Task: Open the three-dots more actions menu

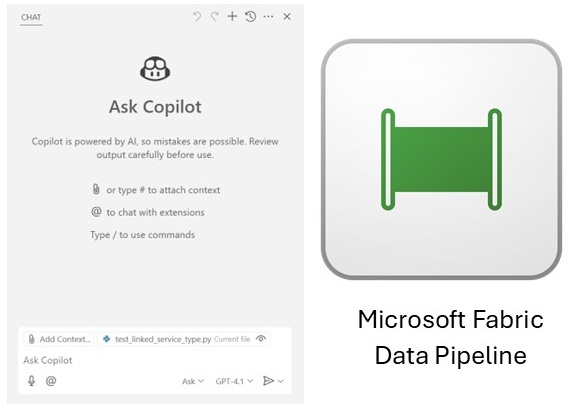Action: pos(268,17)
